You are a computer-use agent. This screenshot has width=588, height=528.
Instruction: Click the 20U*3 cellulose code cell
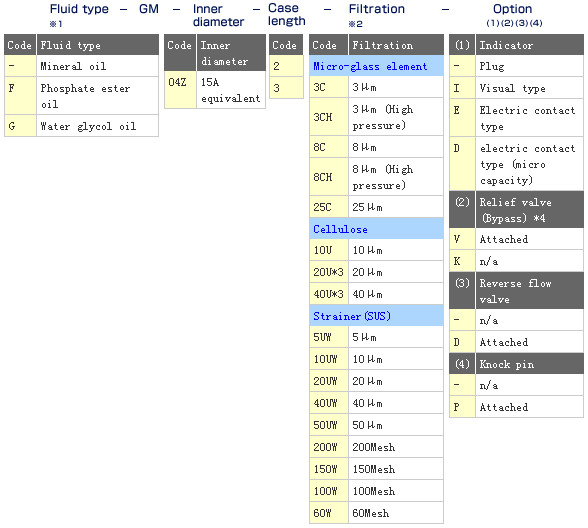(x=328, y=272)
